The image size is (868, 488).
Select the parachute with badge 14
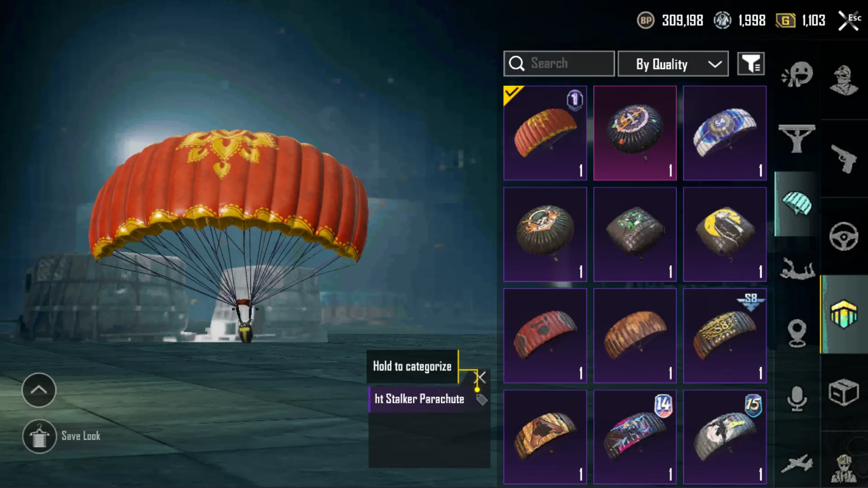coord(635,437)
